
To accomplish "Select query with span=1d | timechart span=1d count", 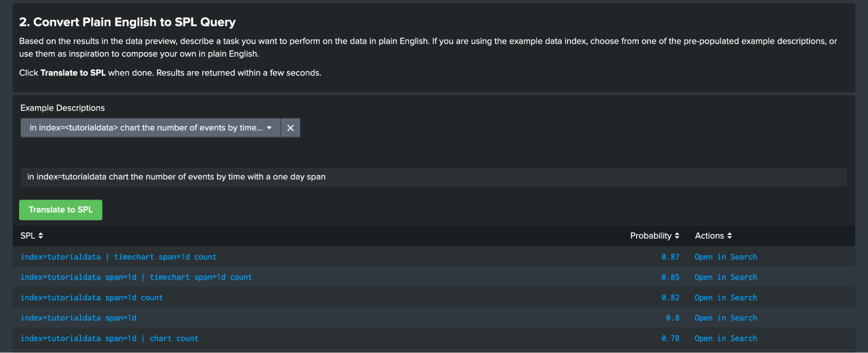I will tap(136, 277).
